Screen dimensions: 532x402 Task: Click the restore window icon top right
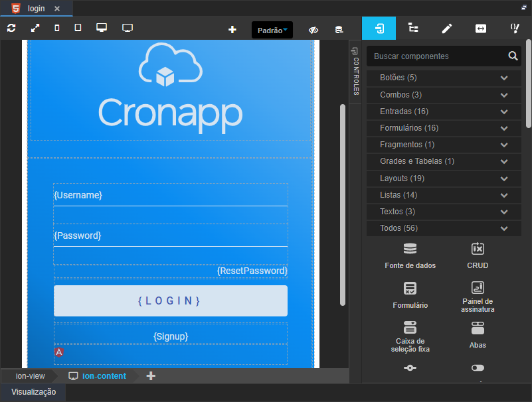(524, 7)
